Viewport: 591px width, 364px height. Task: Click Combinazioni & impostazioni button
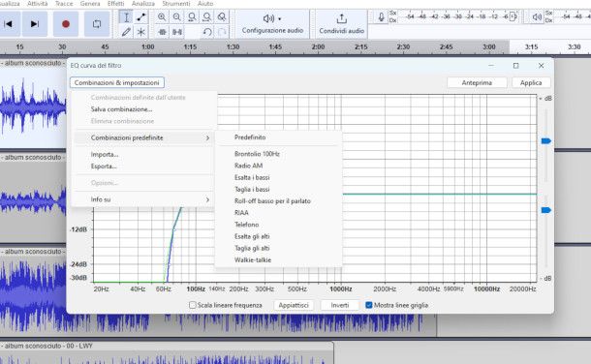(117, 83)
